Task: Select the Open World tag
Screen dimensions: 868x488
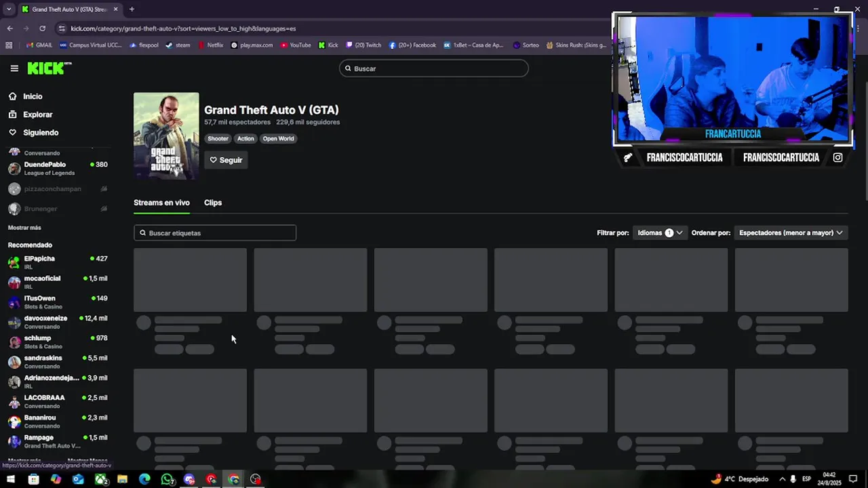Action: [x=279, y=138]
